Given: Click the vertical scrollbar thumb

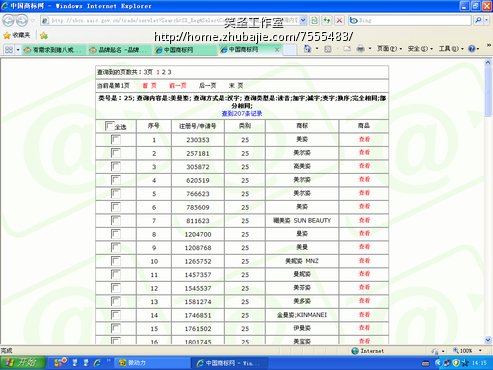Looking at the screenshot, I should (x=488, y=92).
